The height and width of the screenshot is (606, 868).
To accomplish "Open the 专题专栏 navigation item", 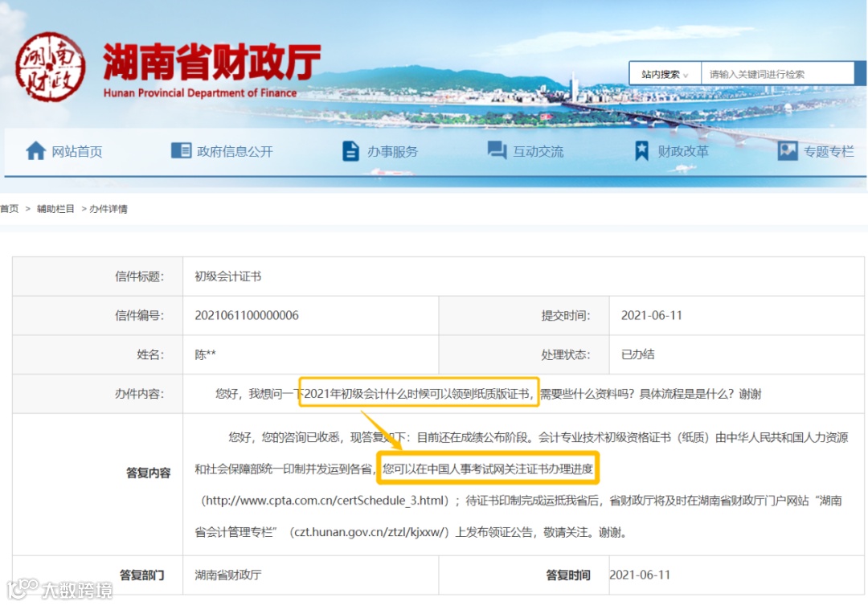I will [x=828, y=152].
